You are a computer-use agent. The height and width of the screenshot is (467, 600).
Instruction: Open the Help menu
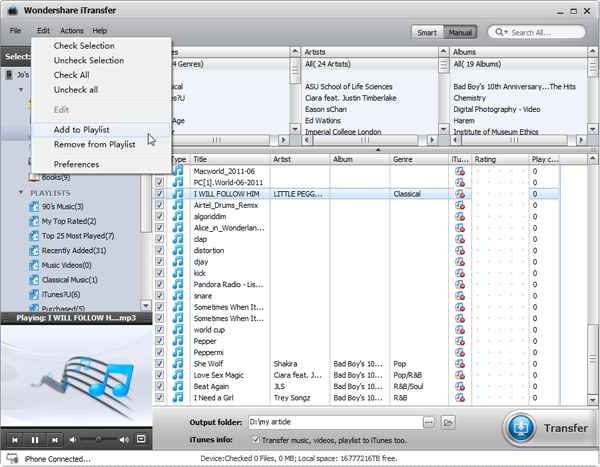tap(99, 31)
